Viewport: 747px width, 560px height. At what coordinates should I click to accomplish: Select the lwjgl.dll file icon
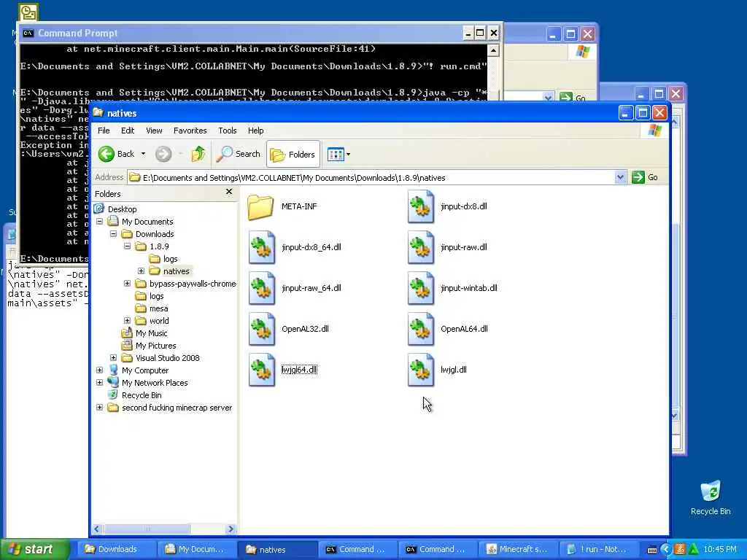tap(421, 370)
